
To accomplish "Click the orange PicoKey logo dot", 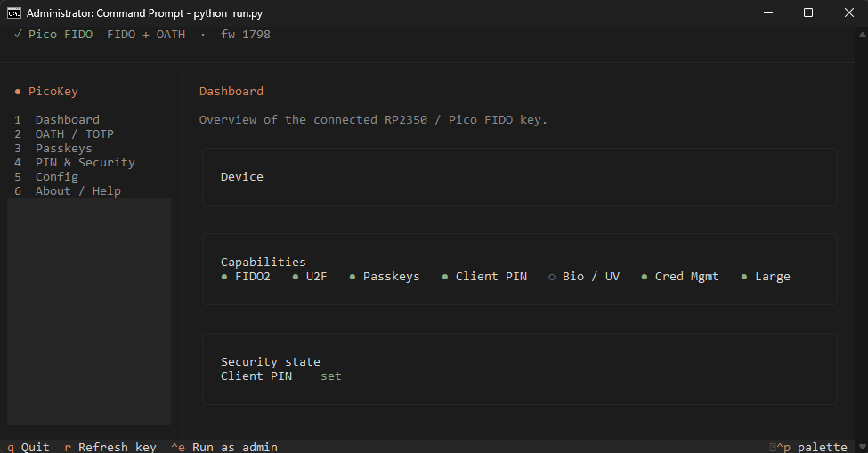I will coord(18,92).
